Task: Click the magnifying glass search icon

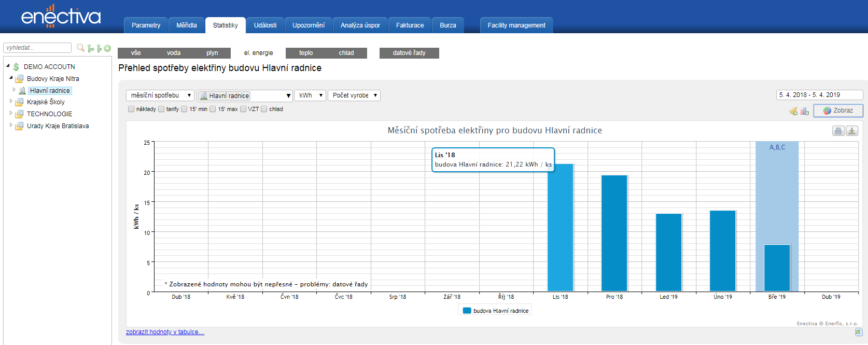Action: [80, 48]
